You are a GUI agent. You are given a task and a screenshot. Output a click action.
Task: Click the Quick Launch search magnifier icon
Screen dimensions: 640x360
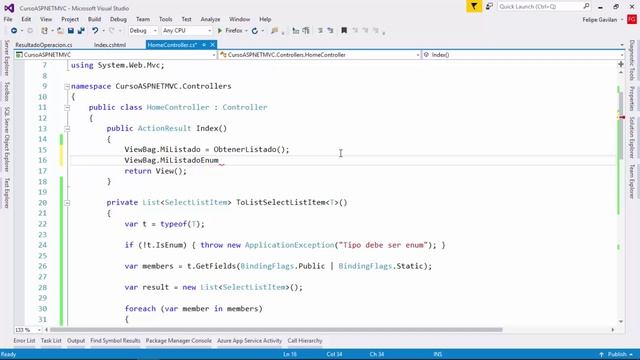pyautogui.click(x=586, y=6)
